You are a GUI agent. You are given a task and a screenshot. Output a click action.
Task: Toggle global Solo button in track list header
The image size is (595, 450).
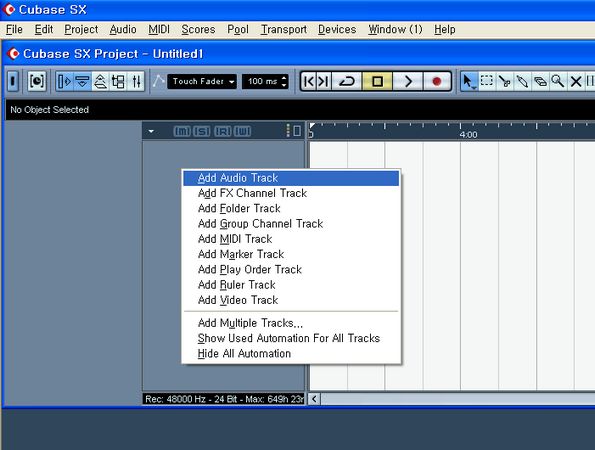pos(201,131)
